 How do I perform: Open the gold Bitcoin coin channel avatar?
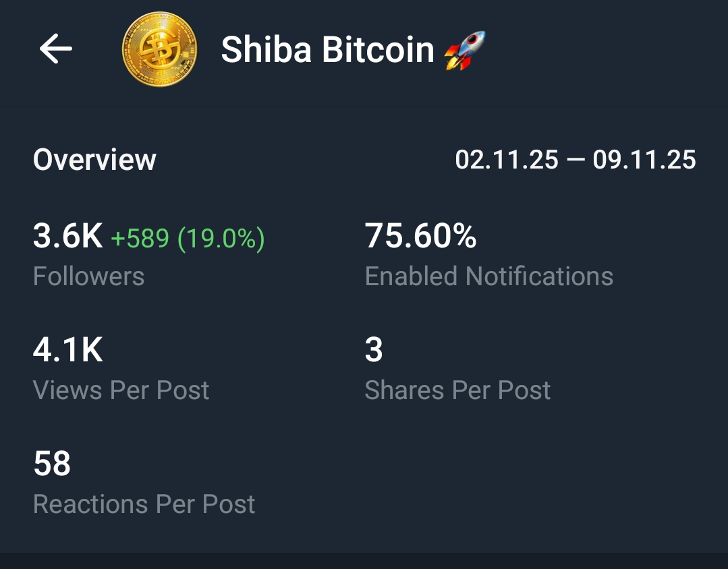[159, 49]
